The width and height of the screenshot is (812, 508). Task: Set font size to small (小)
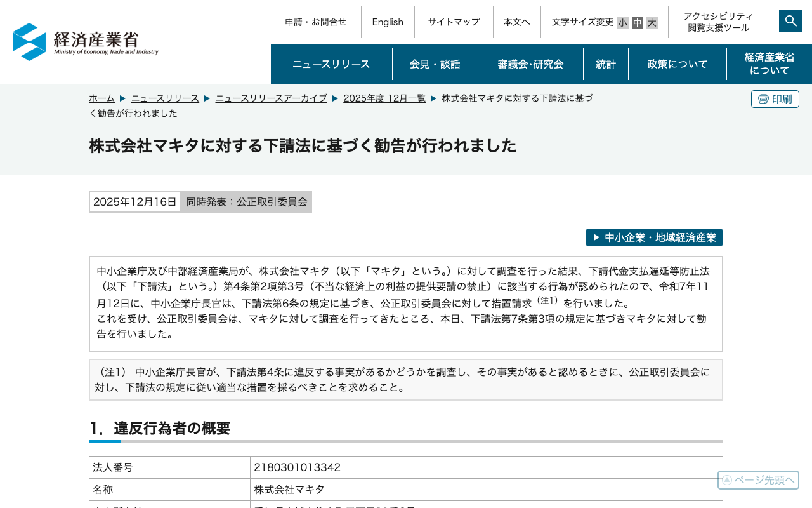click(623, 23)
